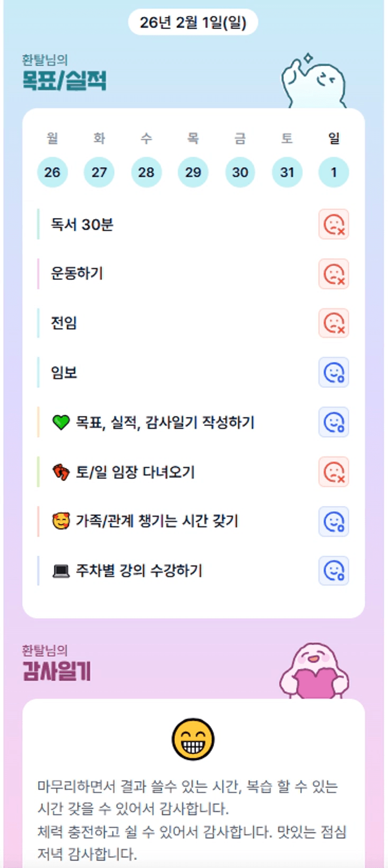Toggle the 운동하기 status face icon

tap(333, 274)
